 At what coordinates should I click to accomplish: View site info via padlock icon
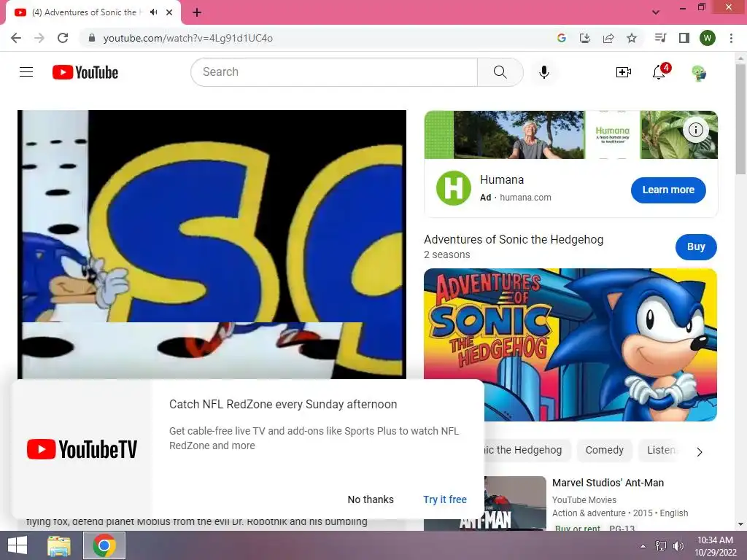click(x=92, y=38)
